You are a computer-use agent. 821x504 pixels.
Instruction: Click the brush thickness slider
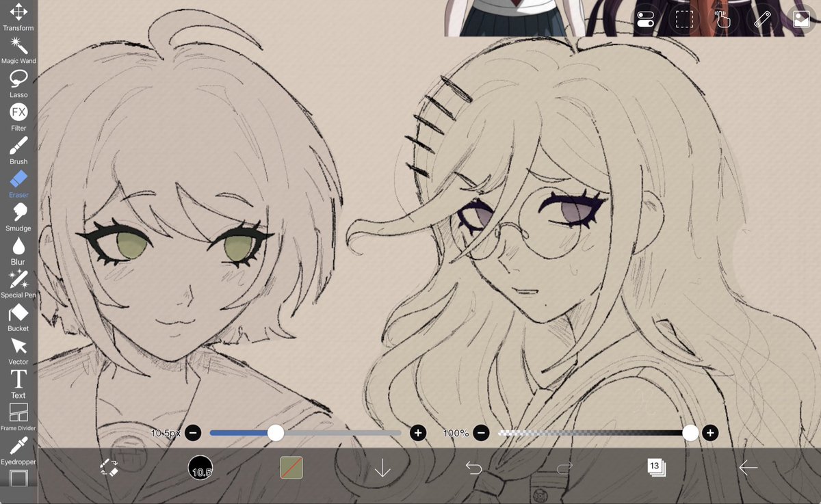click(x=305, y=433)
